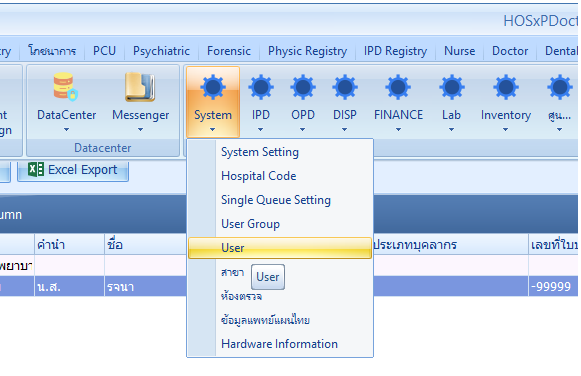Switch to the IPD Registry tab

[395, 51]
